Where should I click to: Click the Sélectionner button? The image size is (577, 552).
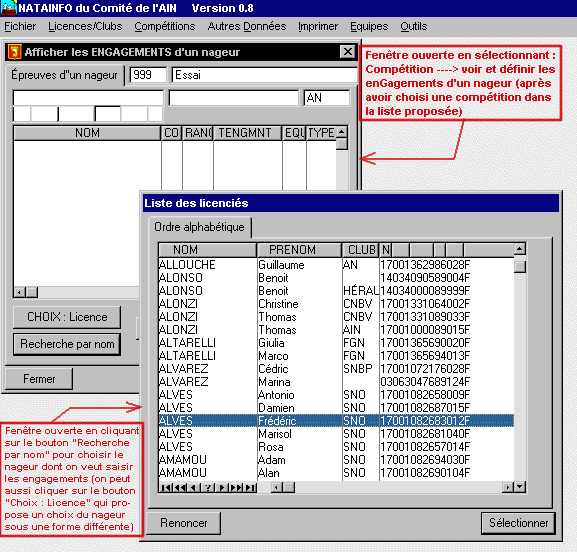point(518,523)
